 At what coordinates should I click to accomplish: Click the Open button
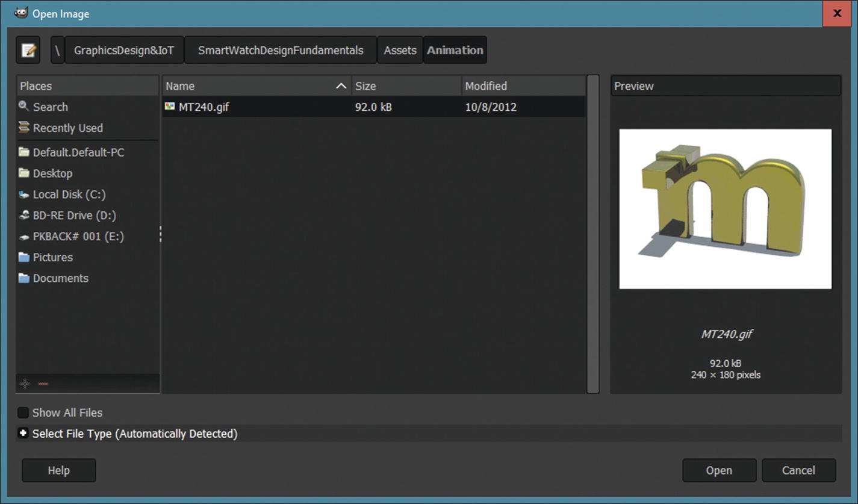click(x=719, y=470)
